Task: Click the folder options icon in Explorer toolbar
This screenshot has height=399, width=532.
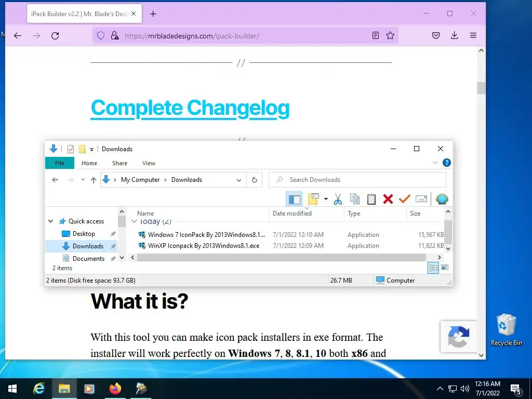Action: click(x=313, y=199)
